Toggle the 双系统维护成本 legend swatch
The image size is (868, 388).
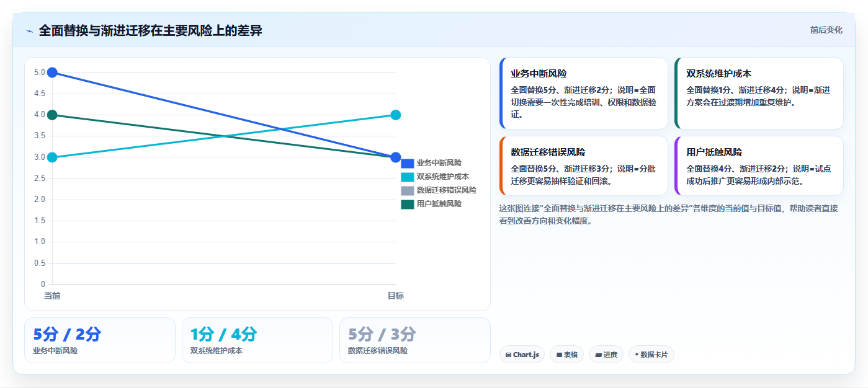click(x=408, y=177)
